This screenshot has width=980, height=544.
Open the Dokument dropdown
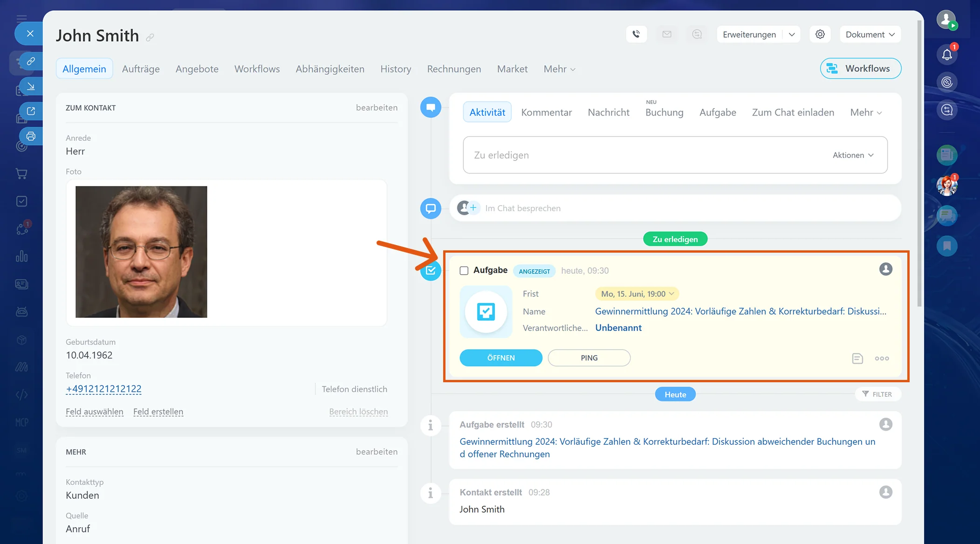point(870,34)
